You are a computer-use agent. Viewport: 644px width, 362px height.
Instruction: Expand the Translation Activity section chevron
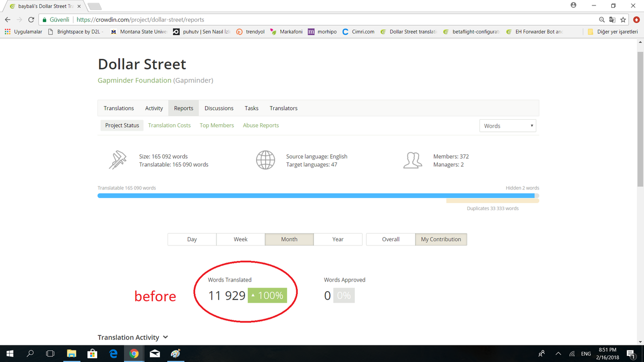tap(166, 337)
